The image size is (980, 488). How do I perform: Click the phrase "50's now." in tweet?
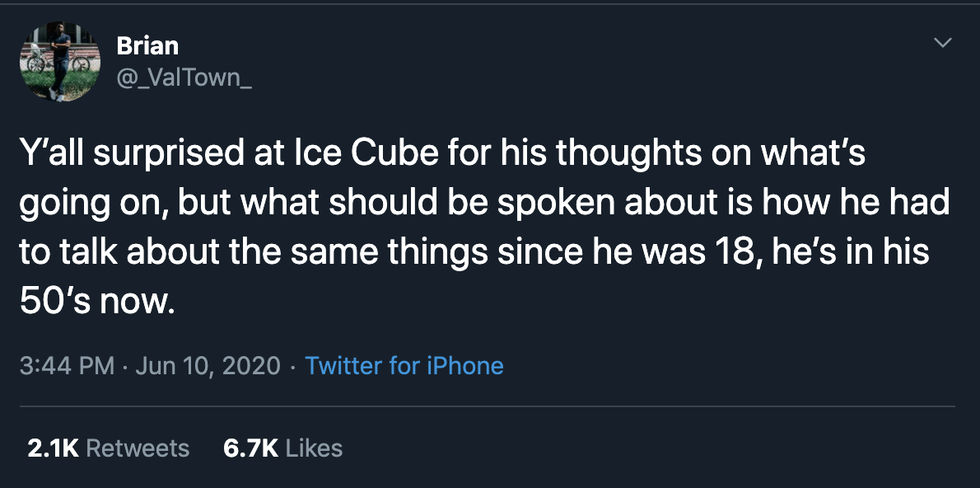coord(97,302)
